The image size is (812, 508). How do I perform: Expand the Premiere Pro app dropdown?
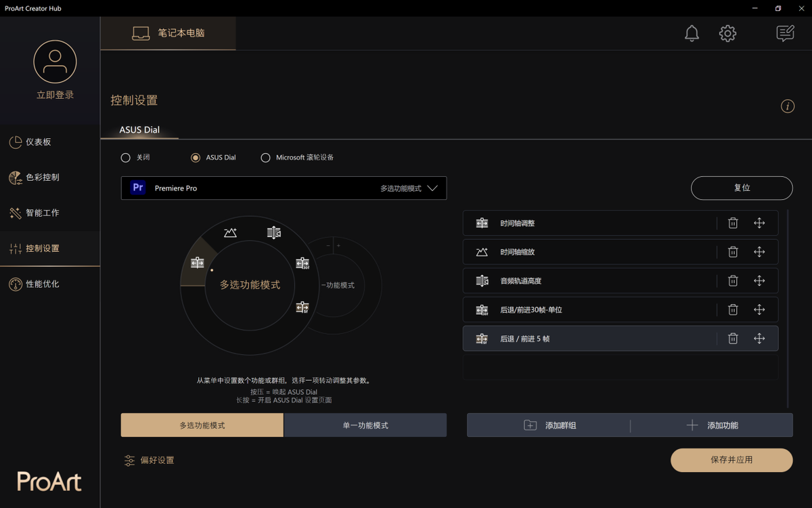click(284, 188)
